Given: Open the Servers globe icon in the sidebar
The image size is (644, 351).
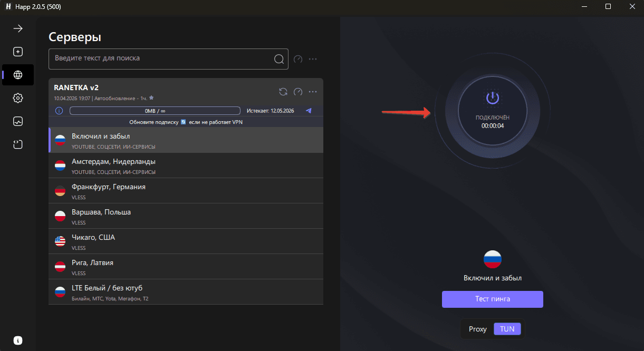Looking at the screenshot, I should click(18, 75).
